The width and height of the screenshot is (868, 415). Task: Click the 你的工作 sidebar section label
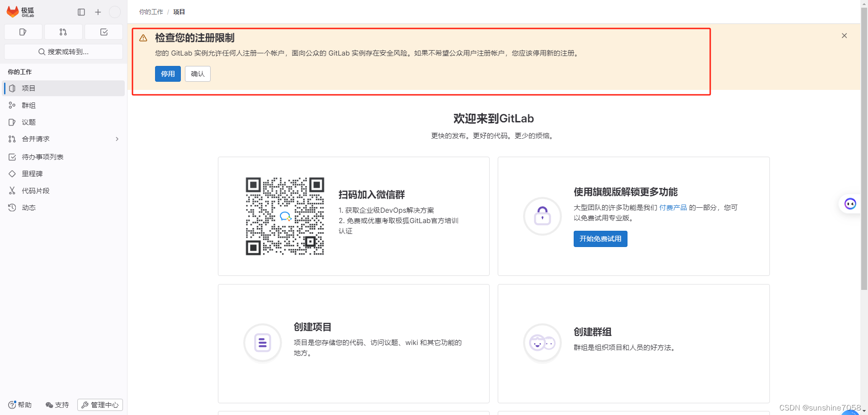[19, 72]
